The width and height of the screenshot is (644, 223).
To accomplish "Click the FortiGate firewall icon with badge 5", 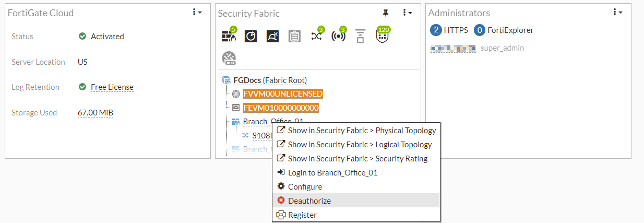I will tap(229, 36).
